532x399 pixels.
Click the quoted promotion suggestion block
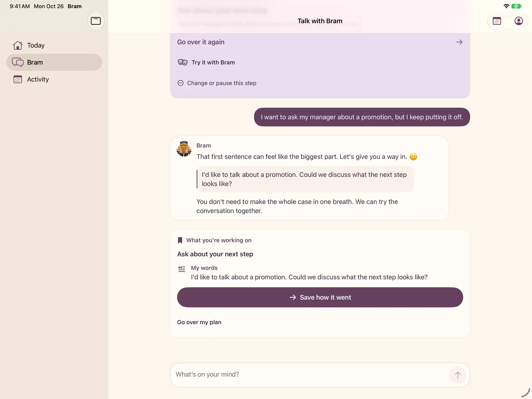pos(305,179)
